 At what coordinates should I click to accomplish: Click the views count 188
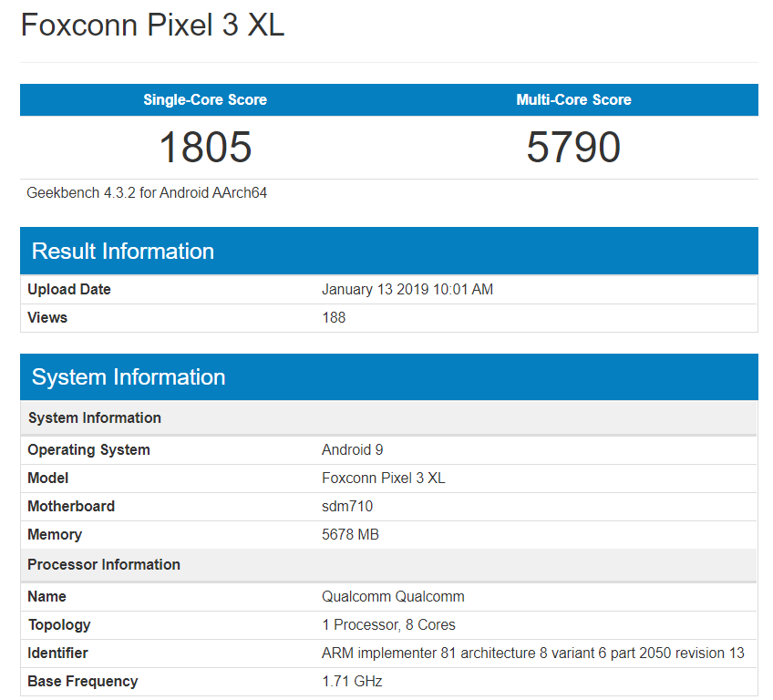pos(334,317)
